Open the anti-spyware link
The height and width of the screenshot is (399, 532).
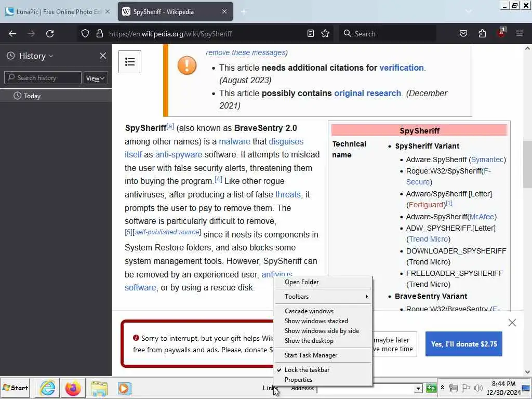179,155
